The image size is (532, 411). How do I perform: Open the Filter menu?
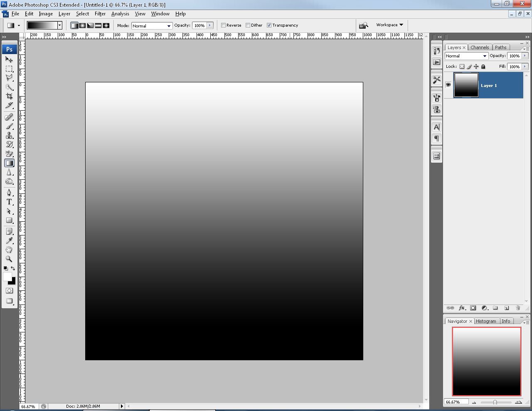pyautogui.click(x=100, y=14)
